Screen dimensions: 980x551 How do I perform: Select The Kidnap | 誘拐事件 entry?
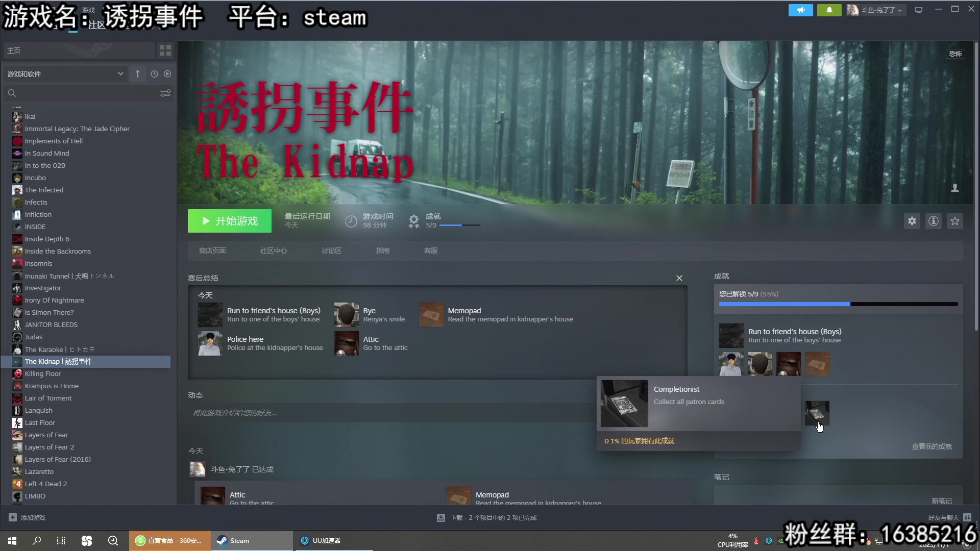tap(87, 362)
